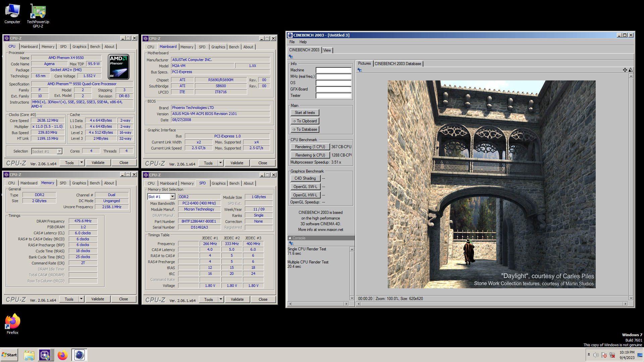Select the zoom picture triangle icon
This screenshot has height=362, width=644.
631,70
